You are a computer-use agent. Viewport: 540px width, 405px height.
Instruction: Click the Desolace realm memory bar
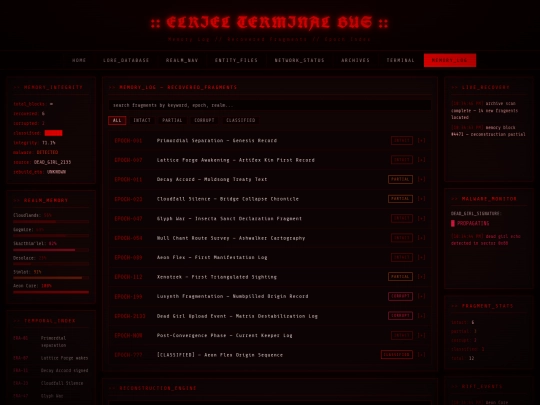tap(51, 264)
